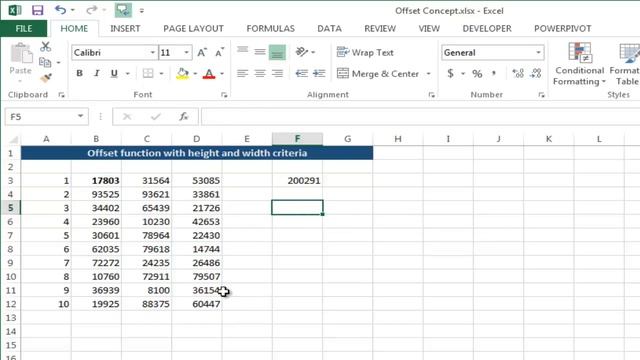
Task: Select cell F3 containing 200291
Action: [x=298, y=180]
